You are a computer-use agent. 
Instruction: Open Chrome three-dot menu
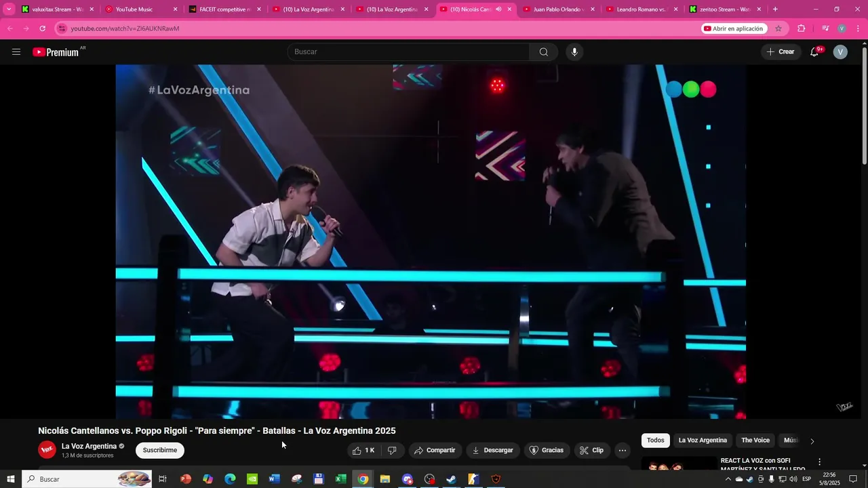pyautogui.click(x=859, y=28)
